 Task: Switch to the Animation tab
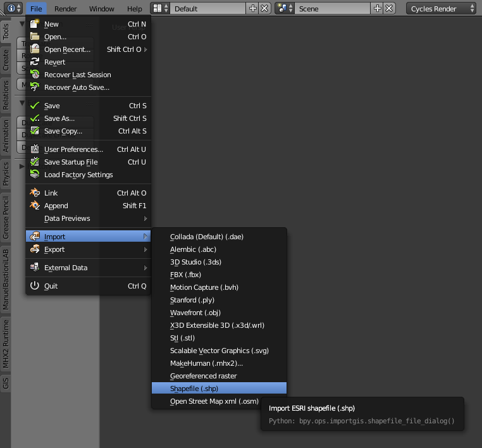point(6,136)
